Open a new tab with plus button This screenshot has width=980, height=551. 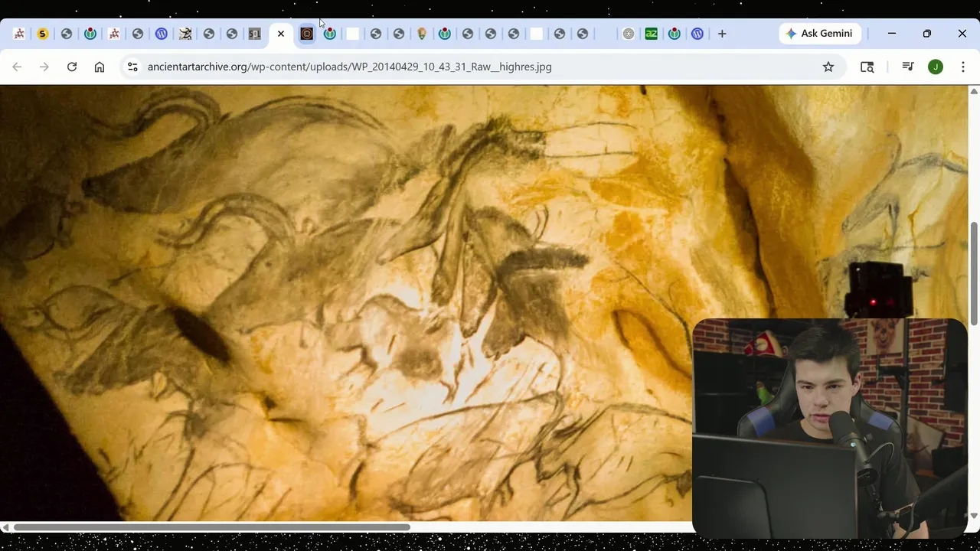(x=722, y=34)
